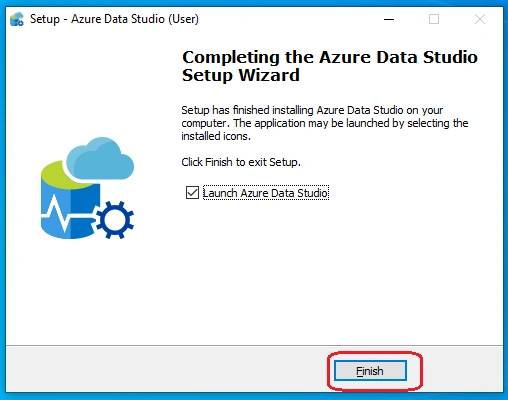This screenshot has height=400, width=508.
Task: Click the blue gear in the logo
Action: 115,220
